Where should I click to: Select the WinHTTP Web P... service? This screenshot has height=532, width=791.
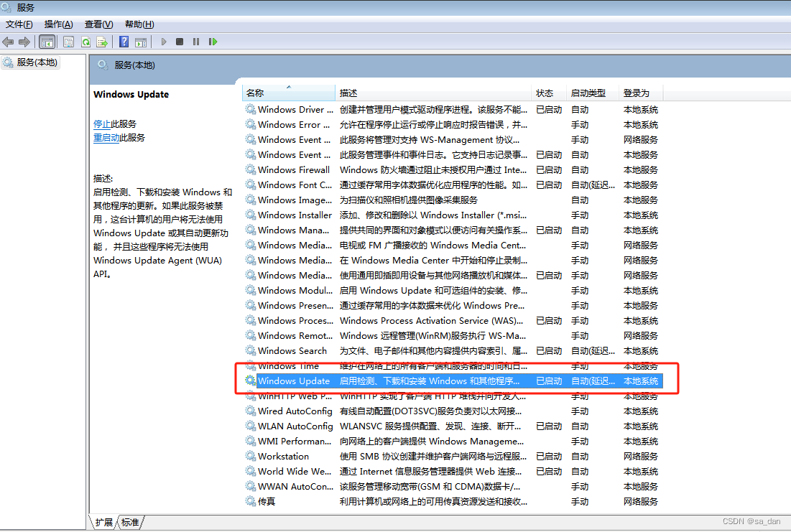tap(453, 396)
